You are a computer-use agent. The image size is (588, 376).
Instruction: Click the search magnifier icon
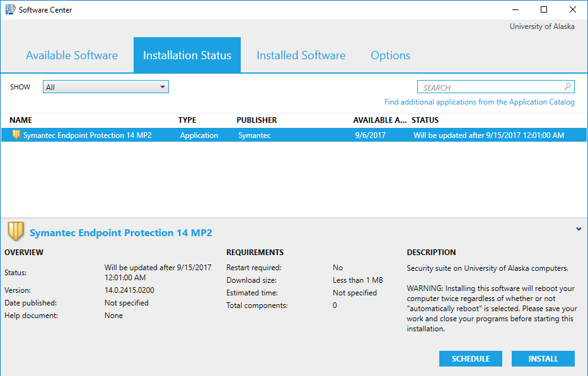567,88
